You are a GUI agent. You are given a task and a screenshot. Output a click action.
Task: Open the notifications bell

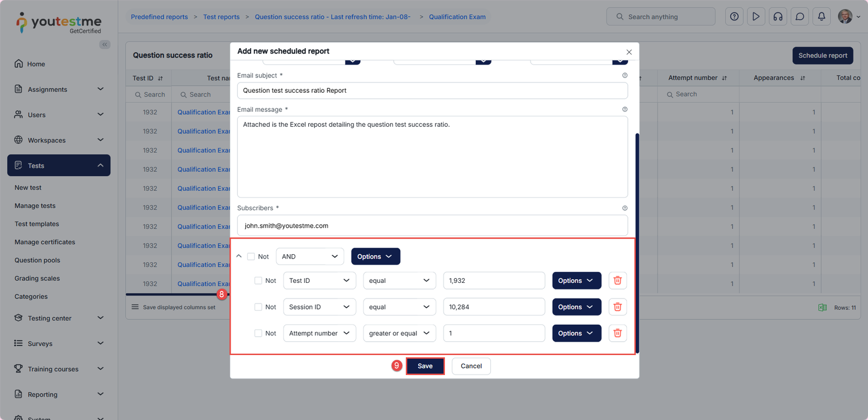(x=821, y=17)
